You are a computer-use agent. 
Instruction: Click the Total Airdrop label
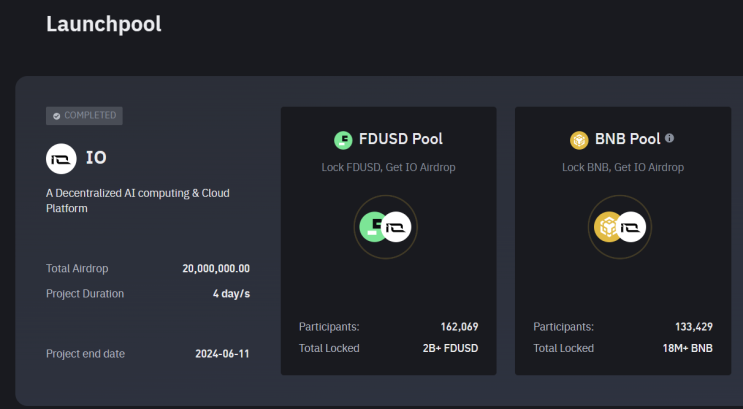point(77,268)
